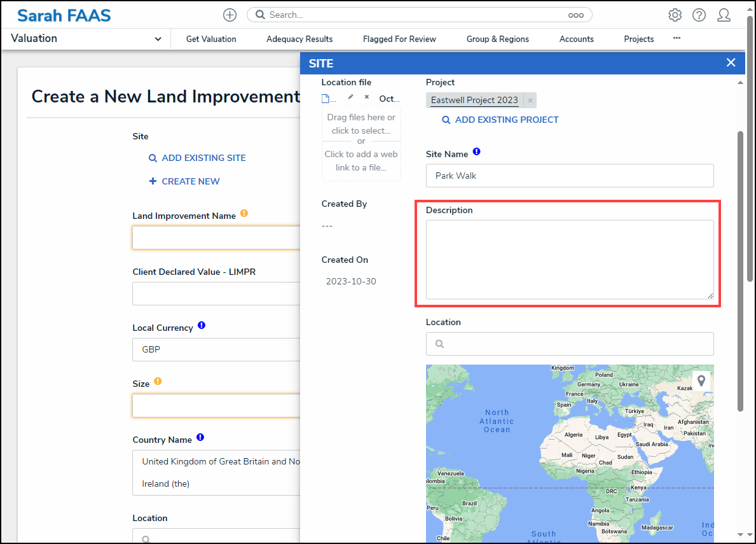The width and height of the screenshot is (756, 544).
Task: Click the map pin marker button
Action: pyautogui.click(x=701, y=380)
